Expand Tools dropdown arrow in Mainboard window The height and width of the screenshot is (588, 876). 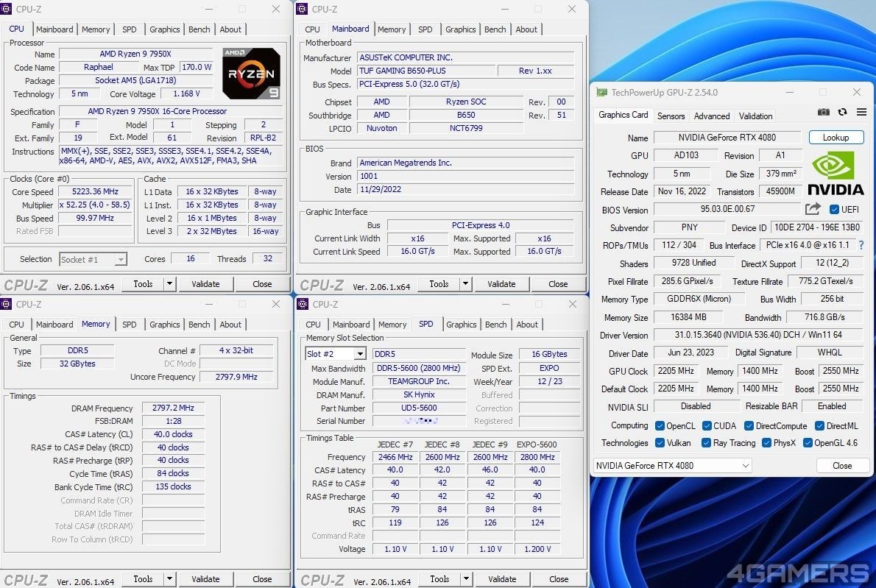click(x=465, y=284)
